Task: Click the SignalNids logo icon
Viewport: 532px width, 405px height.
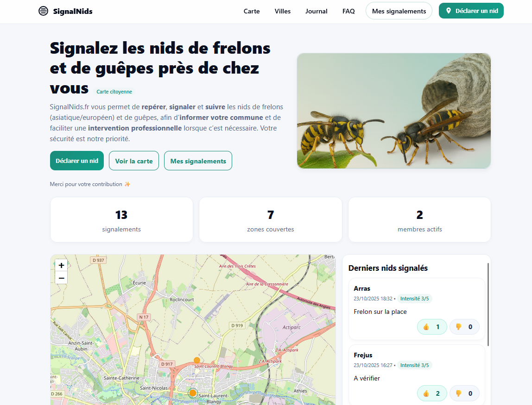Action: [43, 11]
